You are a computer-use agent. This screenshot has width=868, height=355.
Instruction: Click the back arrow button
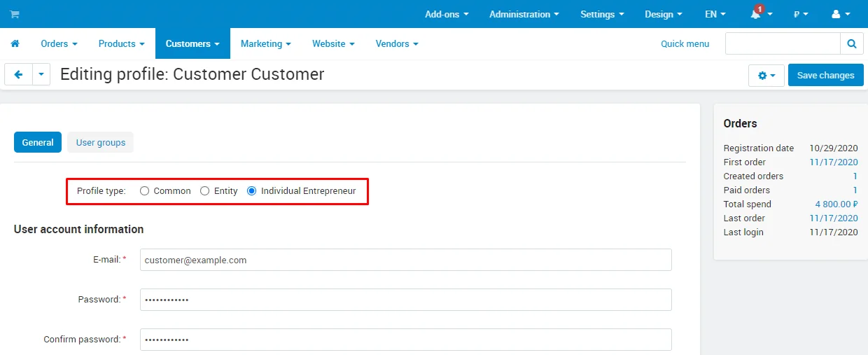[x=19, y=75]
